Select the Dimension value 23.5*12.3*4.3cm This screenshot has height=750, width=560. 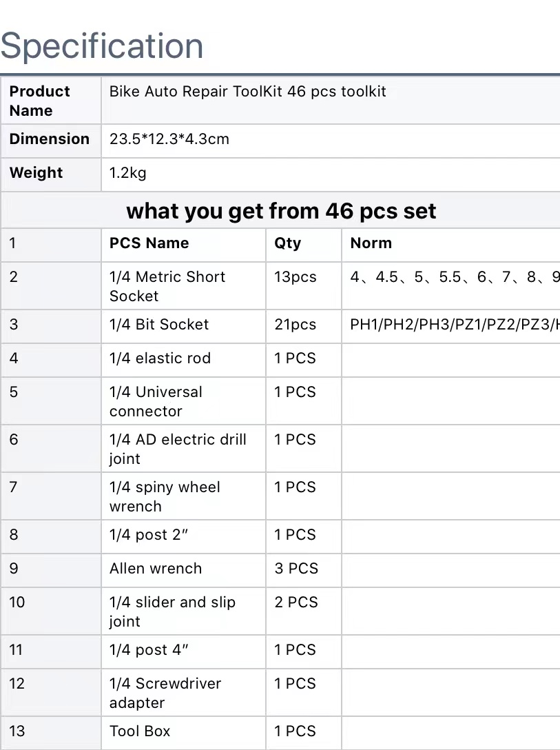coord(169,139)
